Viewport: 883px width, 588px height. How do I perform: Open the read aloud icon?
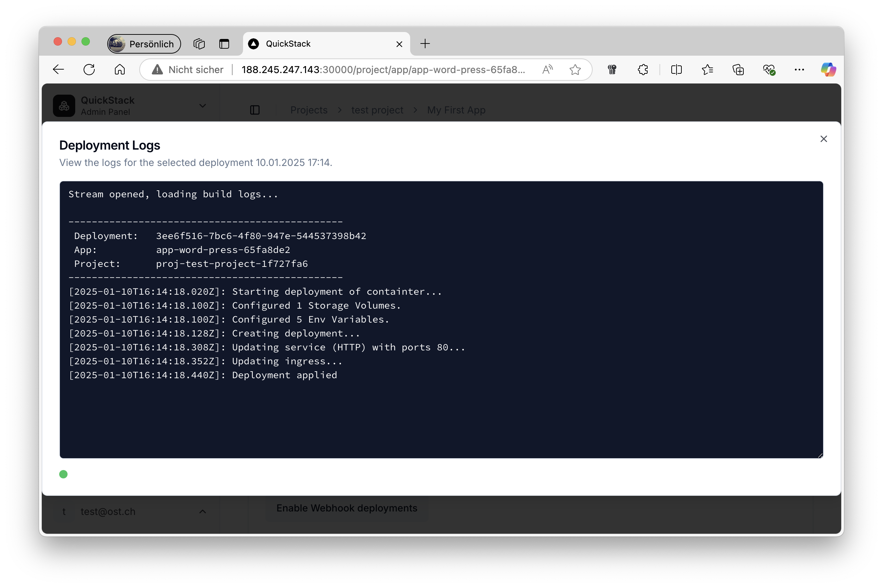coord(547,69)
